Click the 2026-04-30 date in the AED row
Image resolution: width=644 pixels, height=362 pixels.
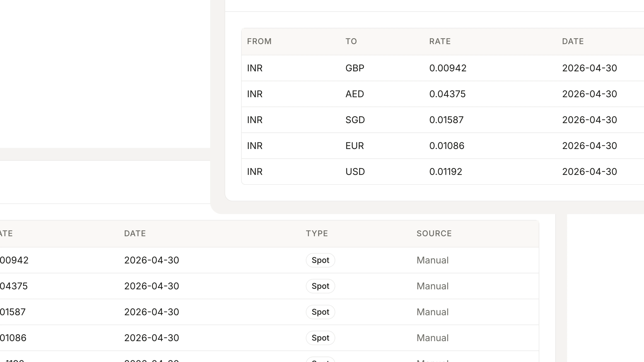(589, 94)
